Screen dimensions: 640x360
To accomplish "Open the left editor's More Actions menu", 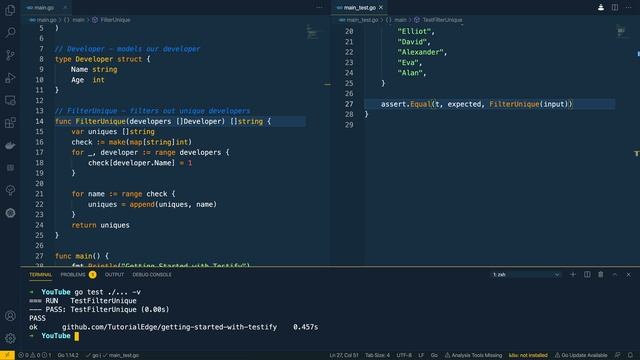I will (319, 7).
